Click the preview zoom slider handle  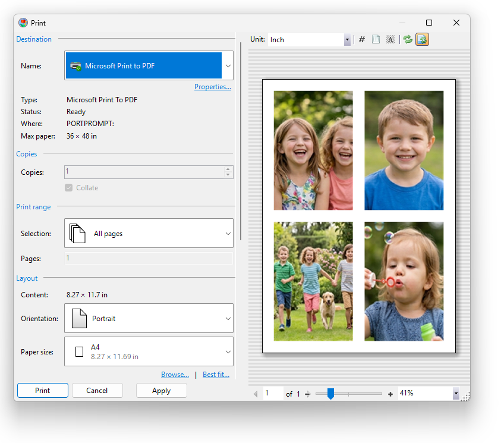330,394
